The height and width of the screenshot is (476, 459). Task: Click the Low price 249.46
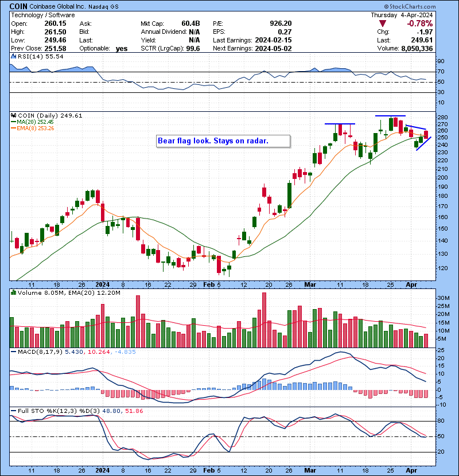[55, 40]
